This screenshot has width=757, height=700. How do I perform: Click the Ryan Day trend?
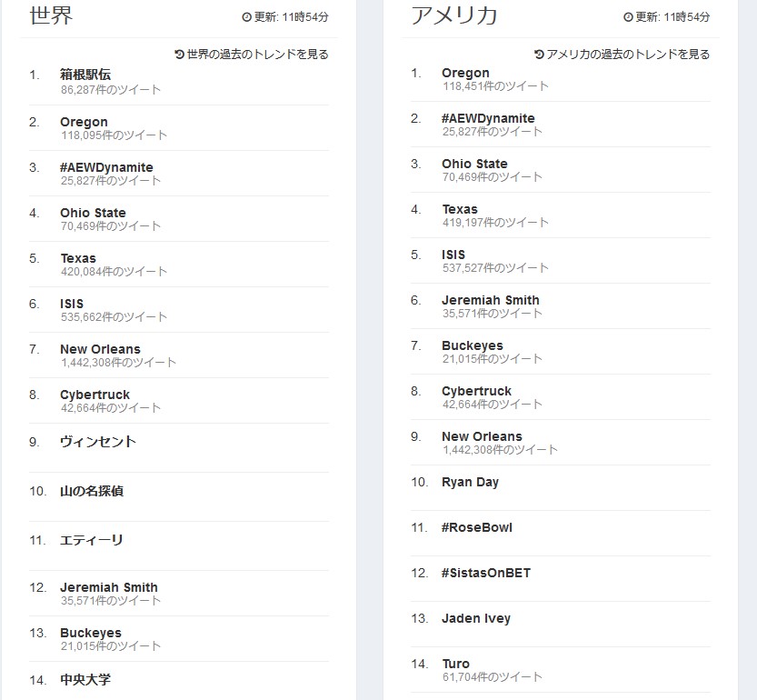470,482
